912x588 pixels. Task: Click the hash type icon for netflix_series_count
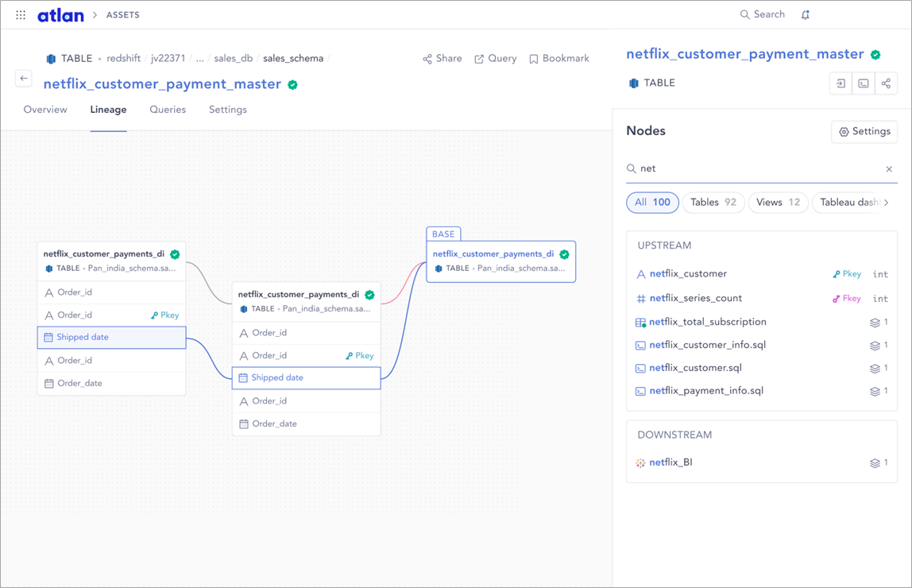(x=641, y=299)
